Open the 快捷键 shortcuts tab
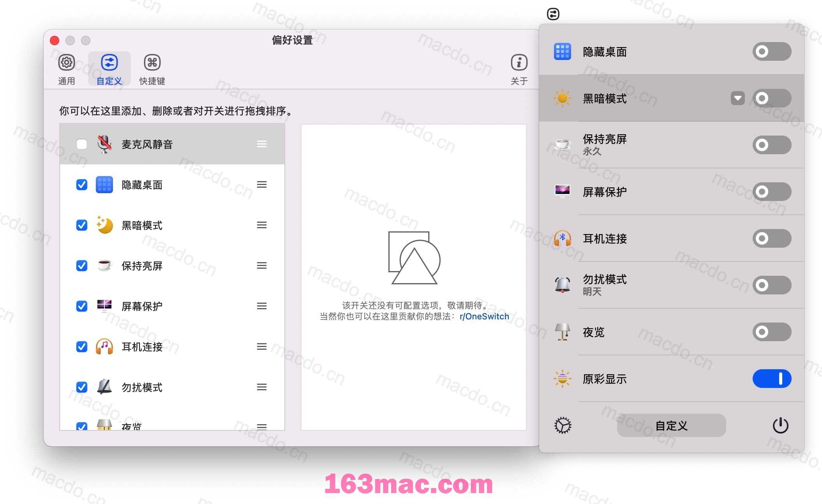The height and width of the screenshot is (504, 822). point(152,69)
